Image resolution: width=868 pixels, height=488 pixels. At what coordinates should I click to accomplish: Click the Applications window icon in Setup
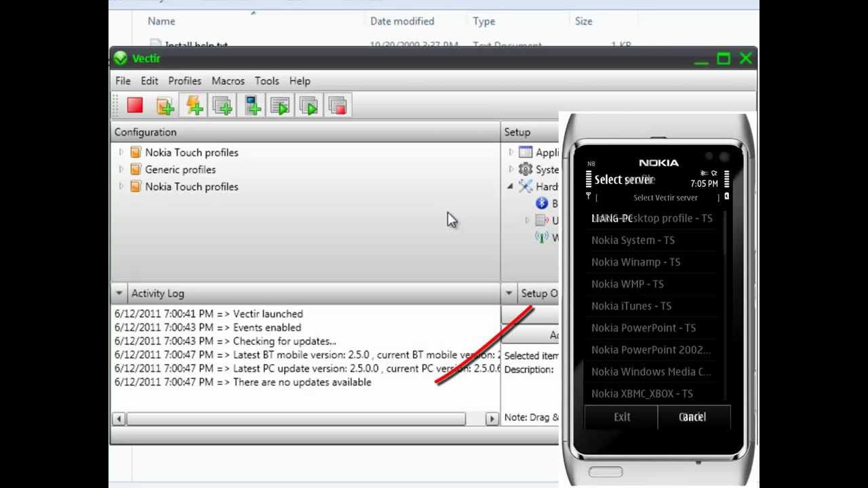(x=526, y=152)
